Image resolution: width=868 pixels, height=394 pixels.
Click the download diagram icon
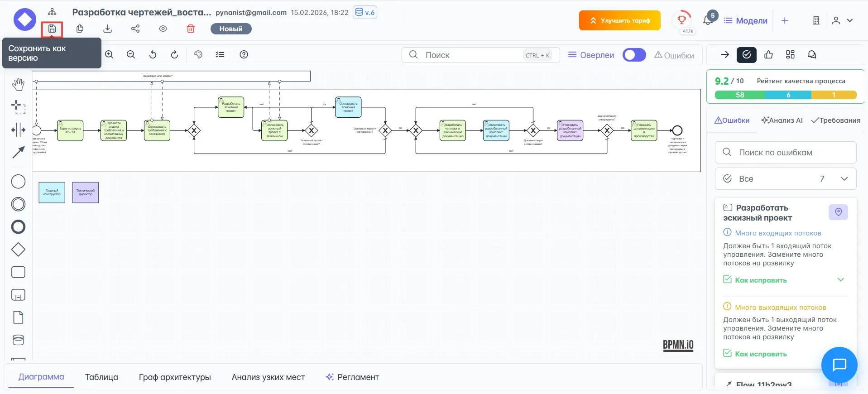[x=107, y=29]
